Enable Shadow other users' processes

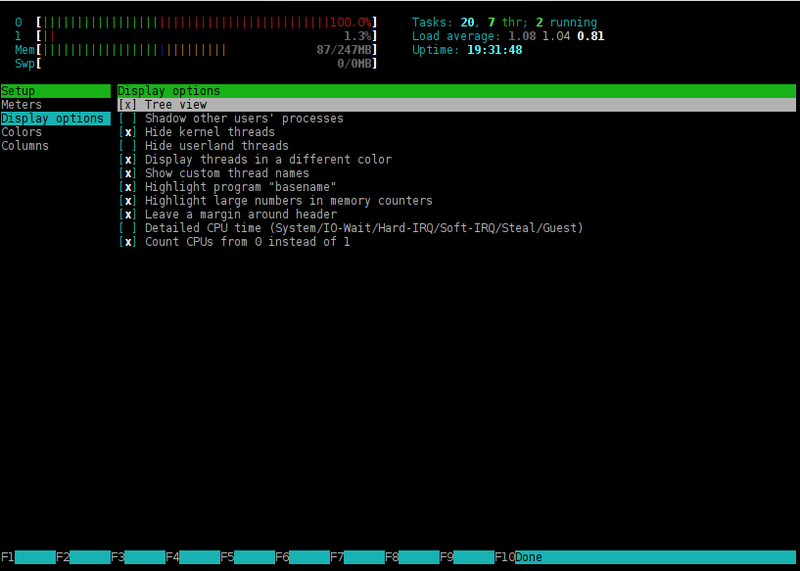pos(128,119)
